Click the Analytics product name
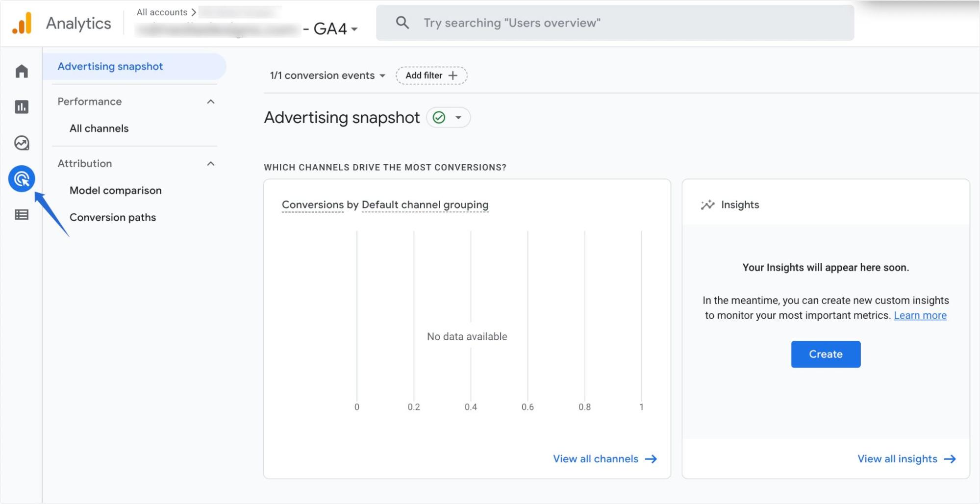 point(78,24)
